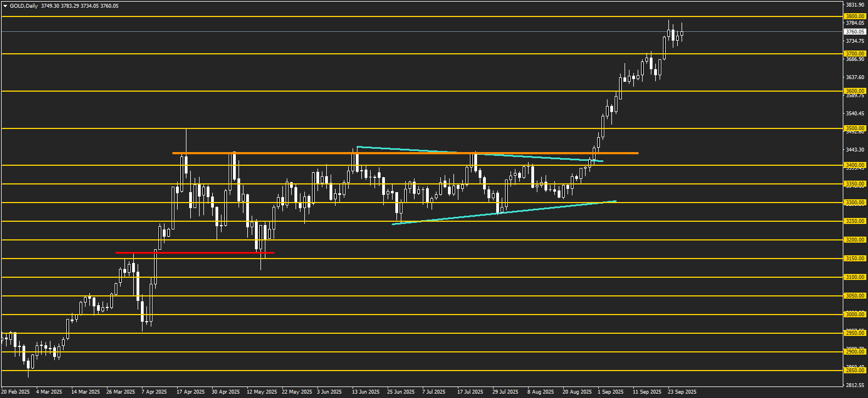Click the 3100.00 price level label
The image size is (868, 398).
pyautogui.click(x=855, y=277)
